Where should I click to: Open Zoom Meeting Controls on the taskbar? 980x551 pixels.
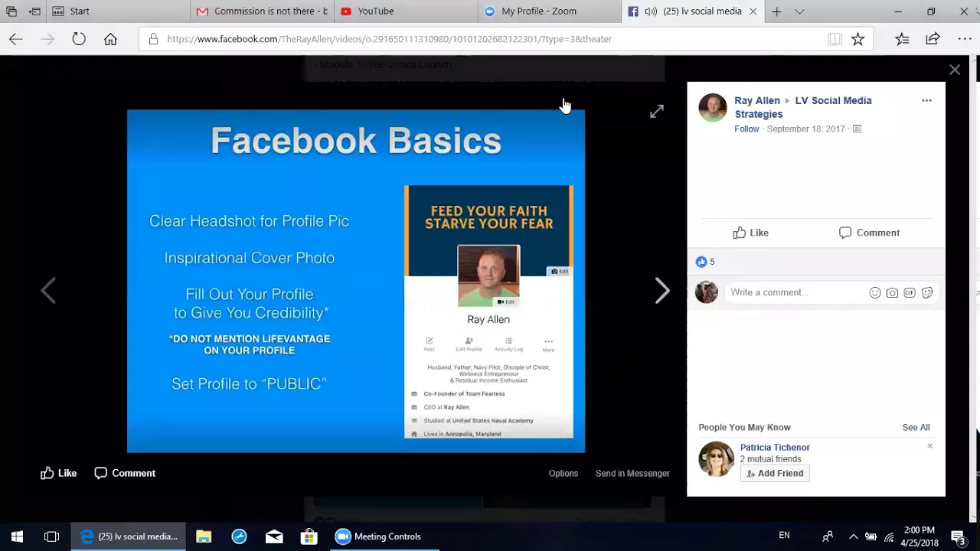coord(383,536)
